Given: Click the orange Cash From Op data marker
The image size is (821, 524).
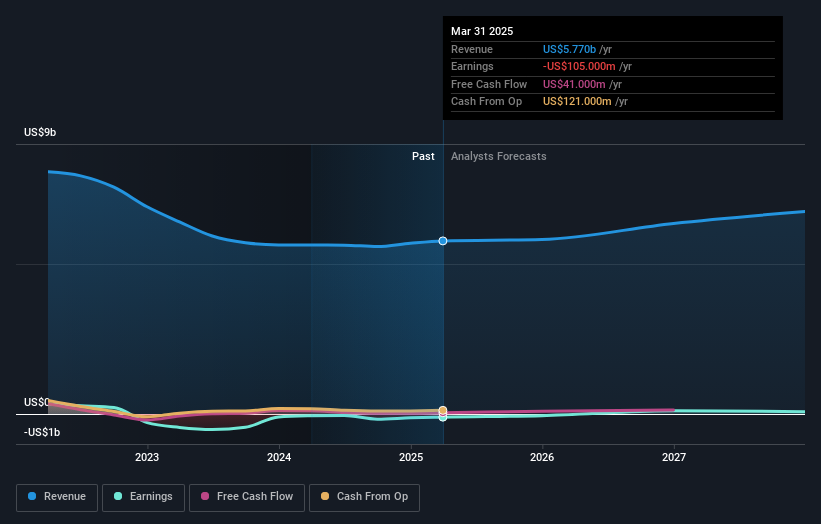Looking at the screenshot, I should pos(443,410).
